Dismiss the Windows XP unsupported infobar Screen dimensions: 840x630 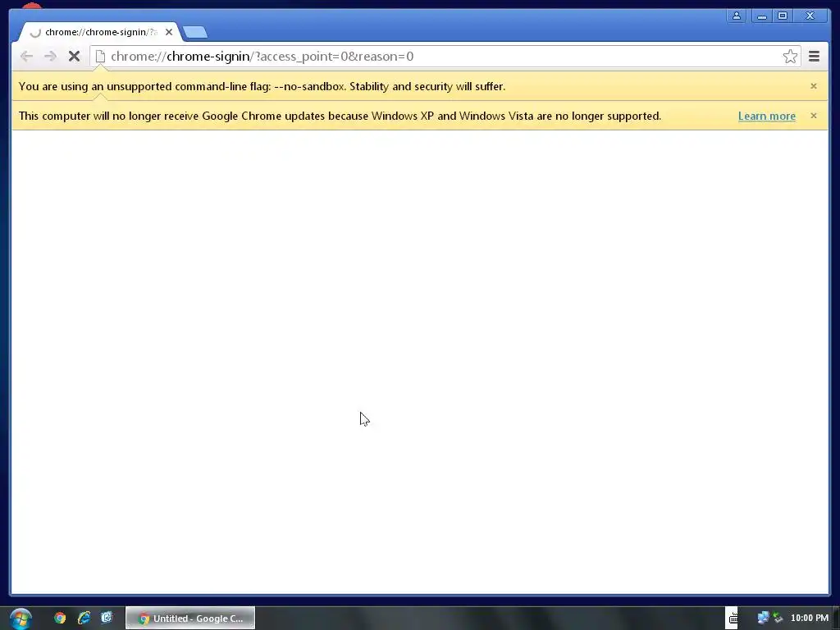pyautogui.click(x=813, y=116)
